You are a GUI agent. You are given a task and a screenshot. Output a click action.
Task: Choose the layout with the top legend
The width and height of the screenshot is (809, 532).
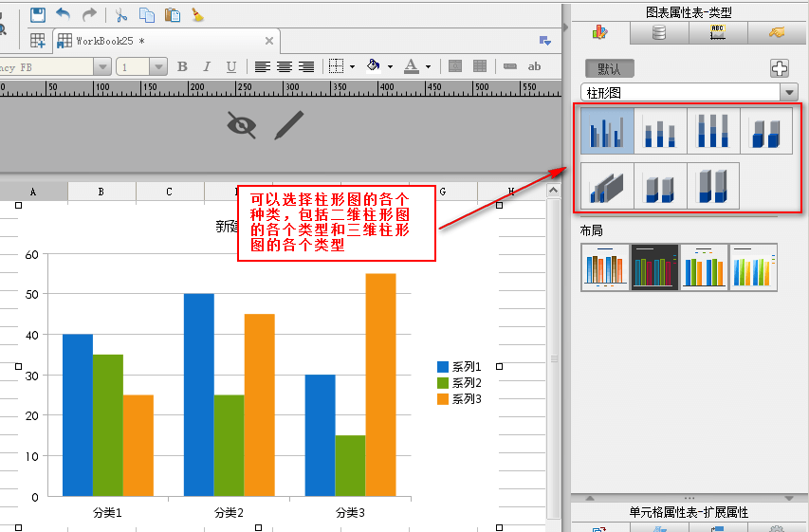[x=705, y=267]
